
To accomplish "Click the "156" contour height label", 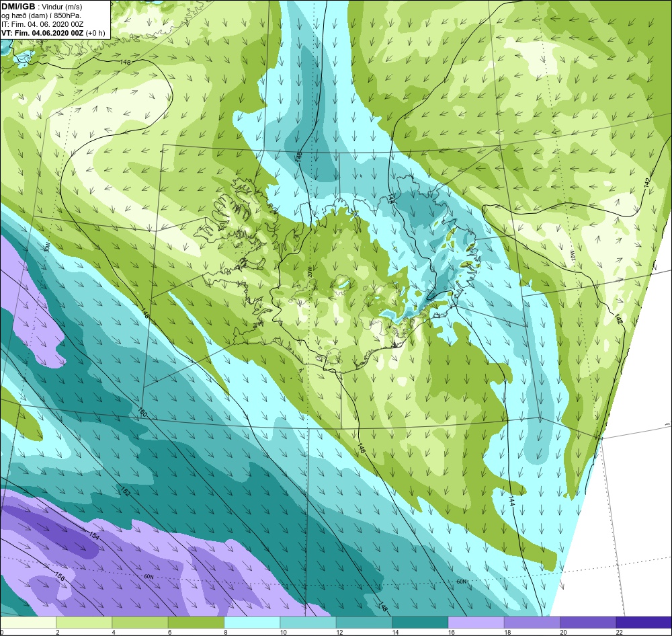I will [x=60, y=577].
